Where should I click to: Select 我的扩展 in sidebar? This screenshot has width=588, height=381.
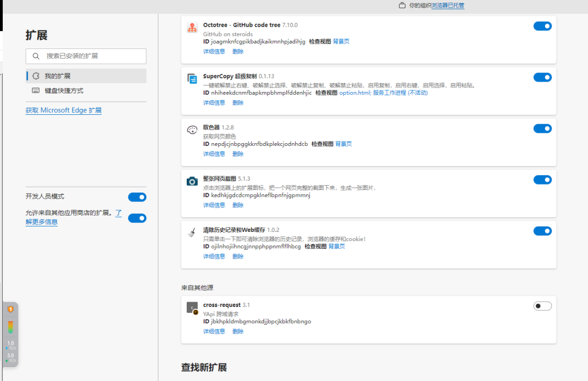pos(86,76)
